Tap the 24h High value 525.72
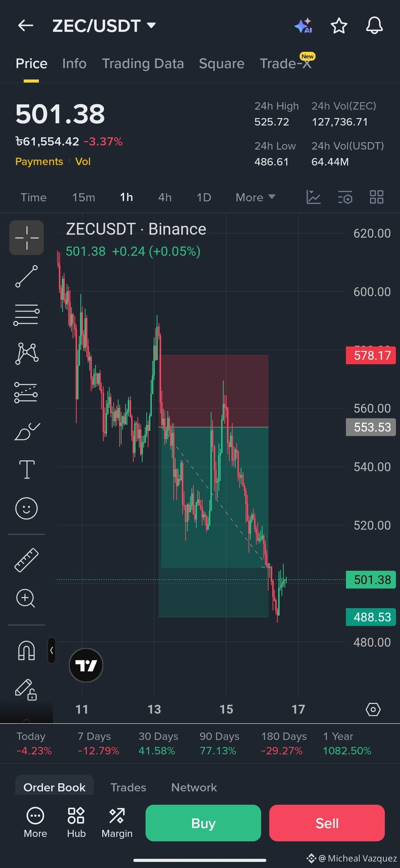400x868 pixels. pos(271,122)
